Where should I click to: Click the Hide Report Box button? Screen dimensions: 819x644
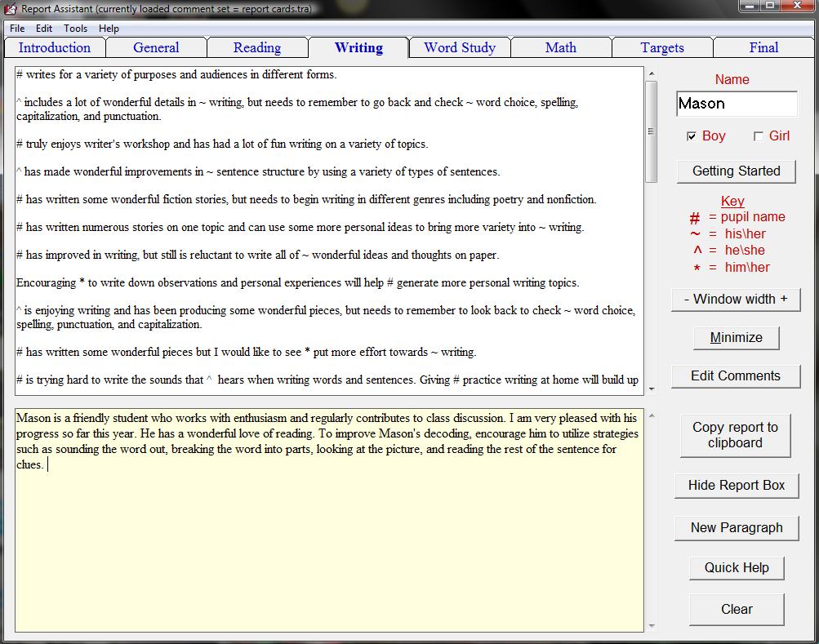736,485
